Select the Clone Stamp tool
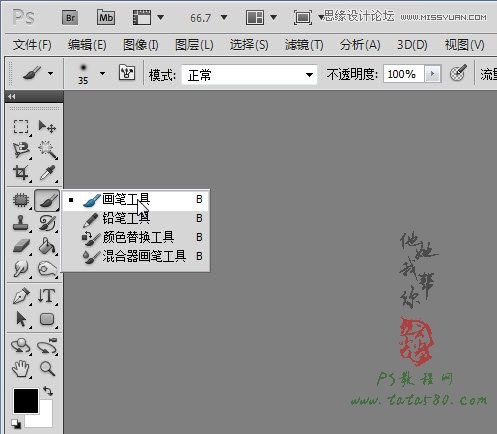The height and width of the screenshot is (434, 497). tap(21, 223)
